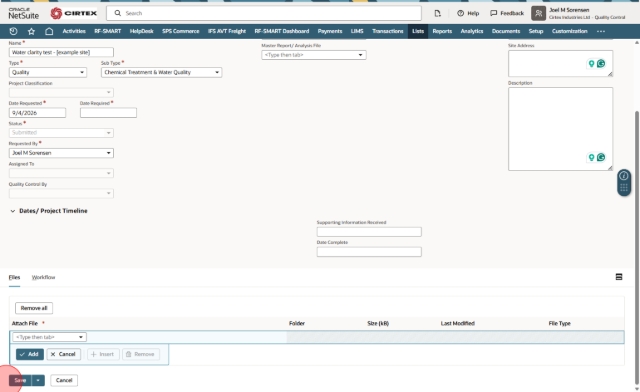Image resolution: width=640 pixels, height=392 pixels.
Task: Click the Date Requested field
Action: pos(37,113)
